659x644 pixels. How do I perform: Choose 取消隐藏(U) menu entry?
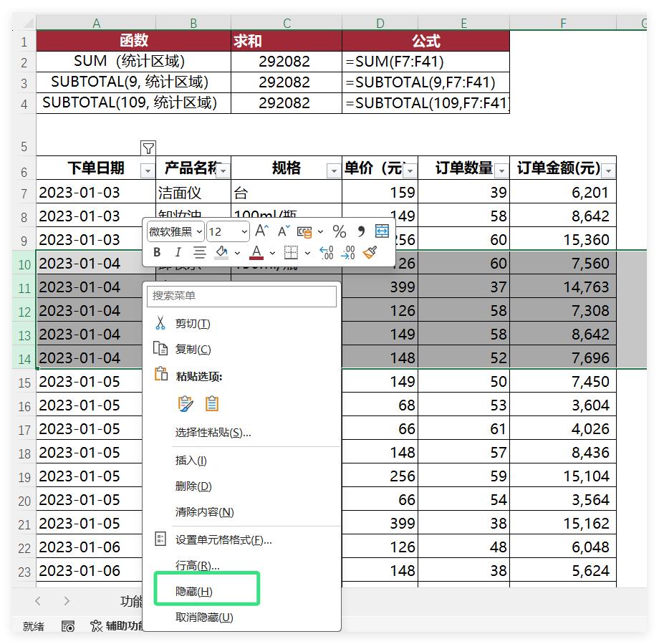click(241, 617)
